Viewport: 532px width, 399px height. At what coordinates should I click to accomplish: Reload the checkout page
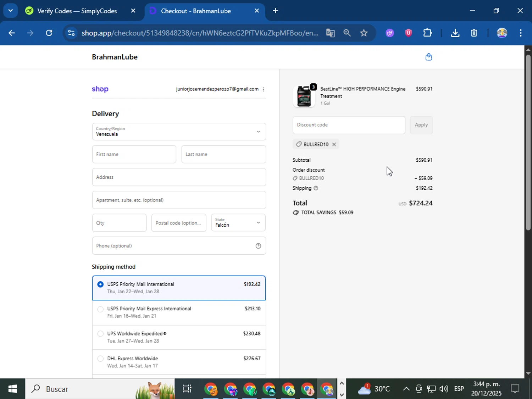tap(49, 33)
